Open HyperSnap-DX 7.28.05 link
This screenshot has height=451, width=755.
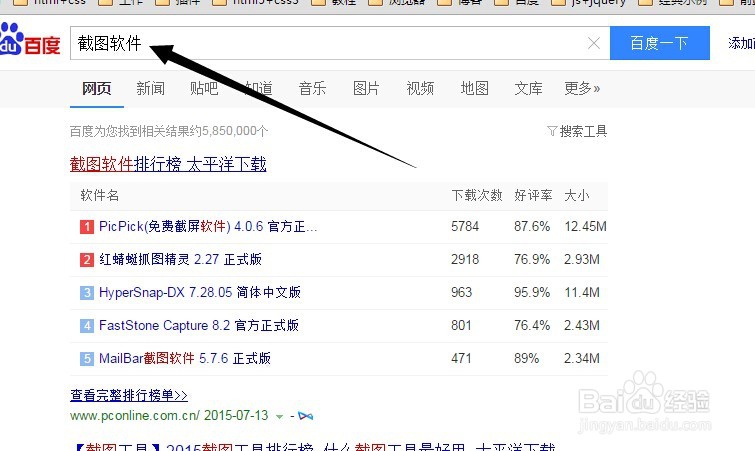(x=200, y=292)
